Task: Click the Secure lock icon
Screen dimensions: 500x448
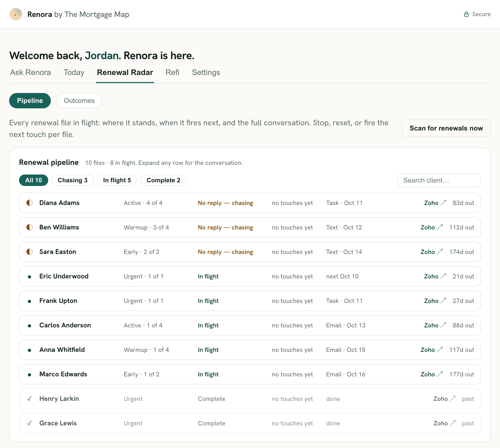Action: pos(466,14)
